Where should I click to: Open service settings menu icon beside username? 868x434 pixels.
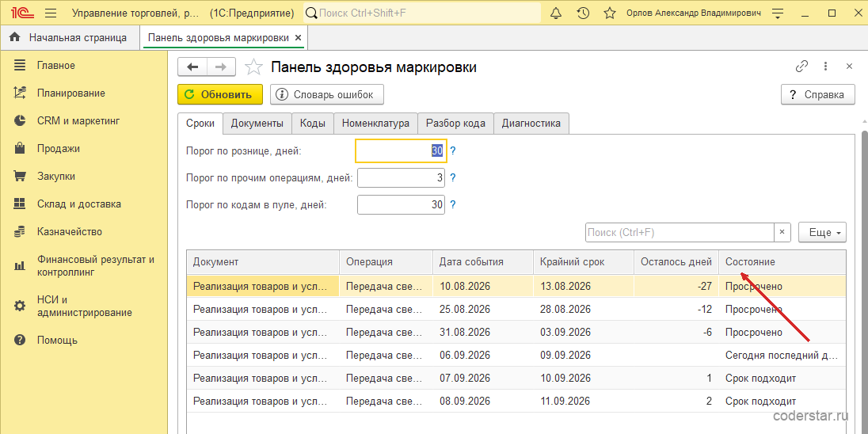[778, 13]
